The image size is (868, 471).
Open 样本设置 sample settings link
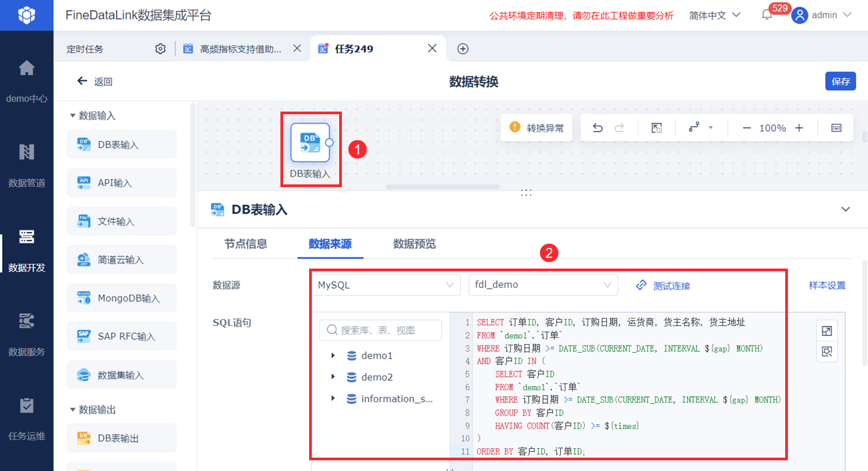(827, 285)
